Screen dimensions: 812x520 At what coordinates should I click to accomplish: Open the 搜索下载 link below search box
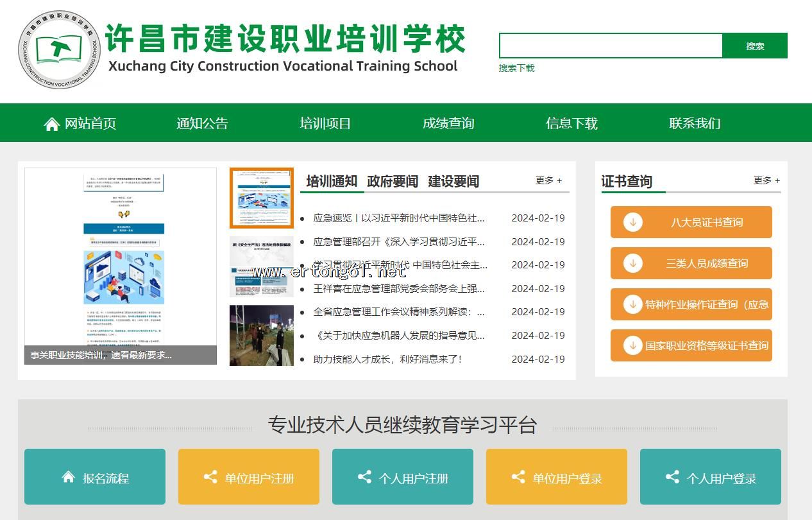(x=516, y=68)
